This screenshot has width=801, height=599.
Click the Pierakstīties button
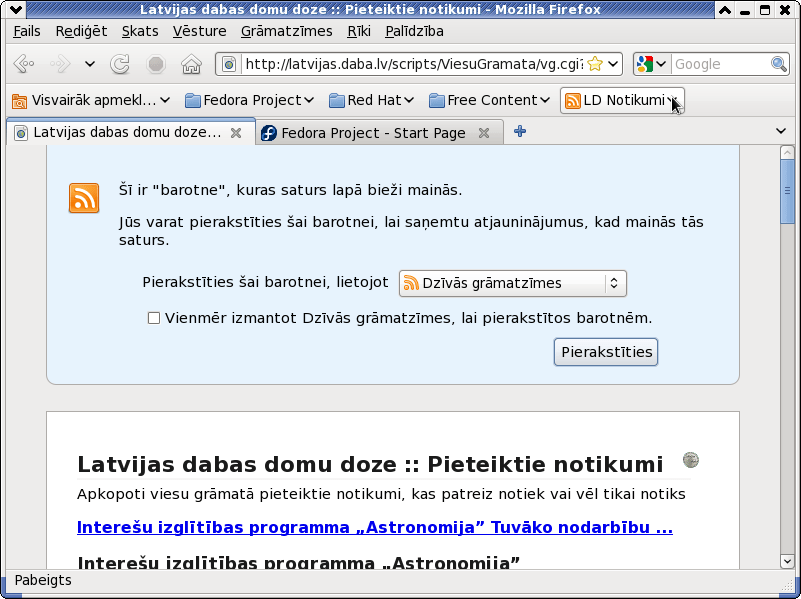point(606,352)
